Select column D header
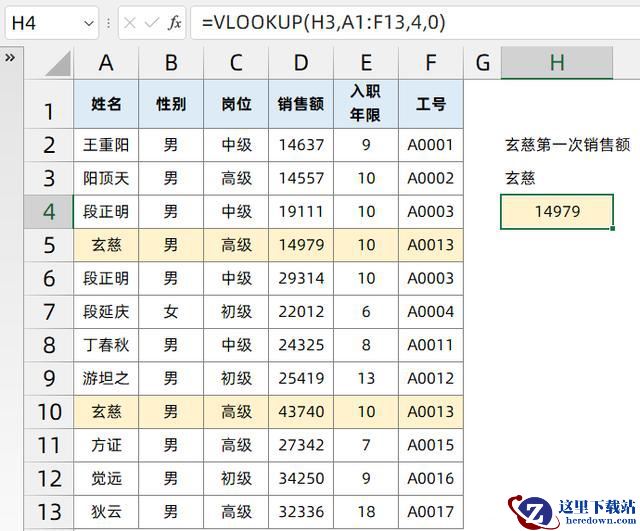Image resolution: width=640 pixels, height=531 pixels. [301, 63]
